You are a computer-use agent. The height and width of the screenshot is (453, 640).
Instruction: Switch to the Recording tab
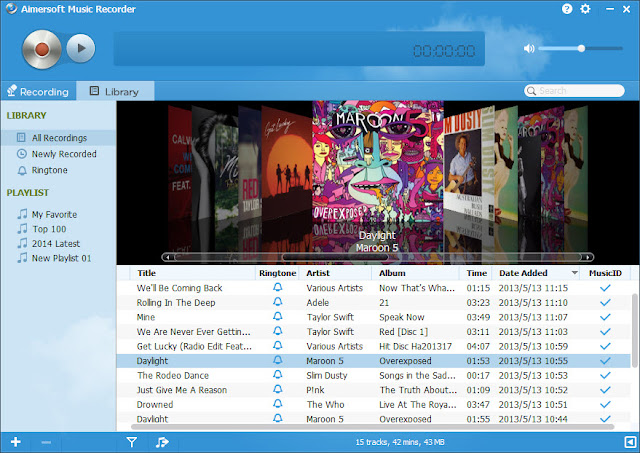[38, 91]
